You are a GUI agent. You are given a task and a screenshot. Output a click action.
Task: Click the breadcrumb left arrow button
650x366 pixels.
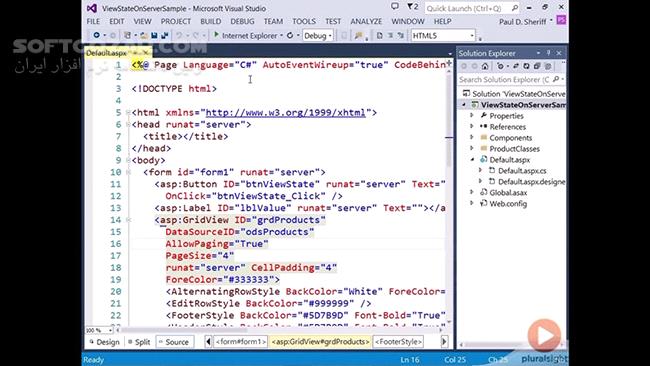pyautogui.click(x=208, y=342)
